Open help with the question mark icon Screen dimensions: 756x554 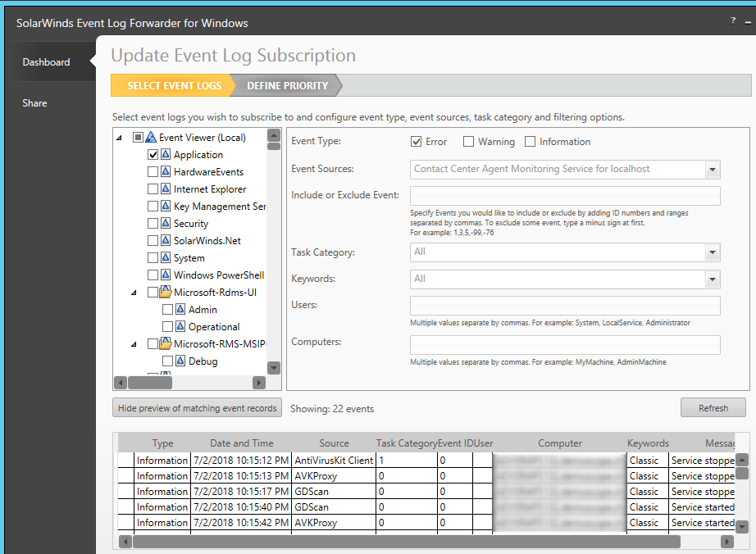point(733,20)
